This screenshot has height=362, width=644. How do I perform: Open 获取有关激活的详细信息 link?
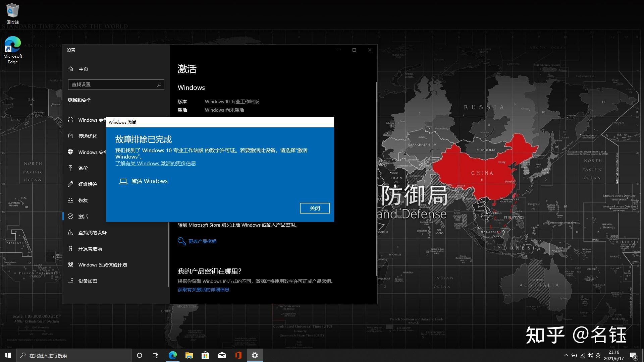[x=203, y=290]
